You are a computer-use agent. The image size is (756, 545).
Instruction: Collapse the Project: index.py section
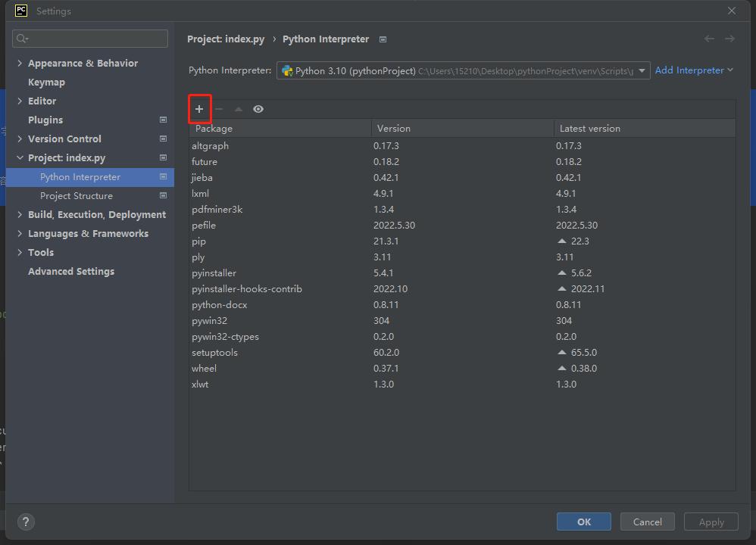[x=20, y=157]
